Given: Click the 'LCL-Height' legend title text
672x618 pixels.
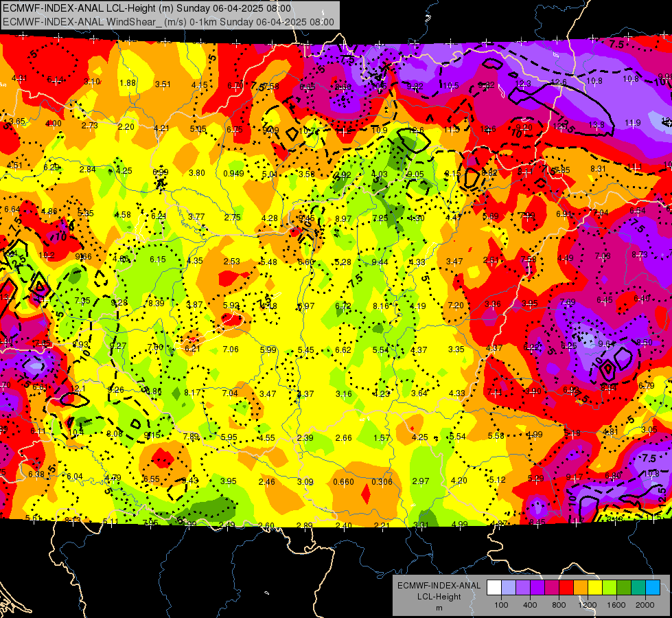Looking at the screenshot, I should click(x=439, y=597).
